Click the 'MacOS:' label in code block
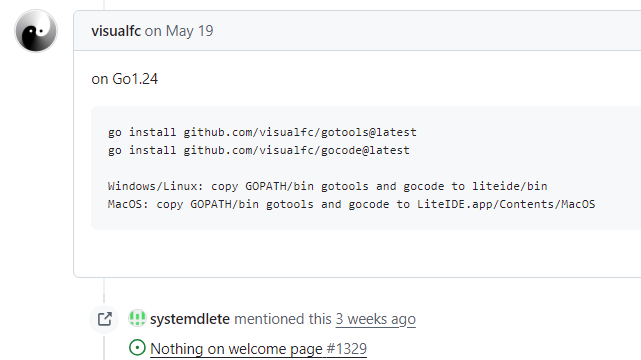The height and width of the screenshot is (360, 641). point(128,204)
